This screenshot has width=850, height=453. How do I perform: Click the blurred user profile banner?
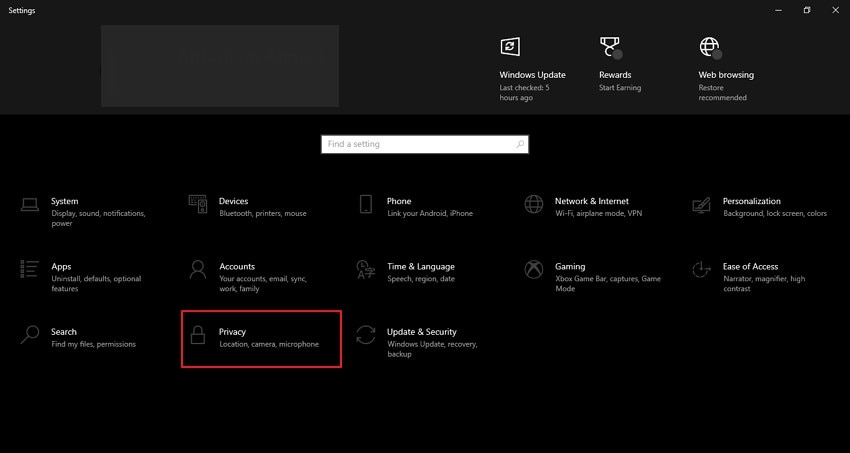tap(220, 66)
